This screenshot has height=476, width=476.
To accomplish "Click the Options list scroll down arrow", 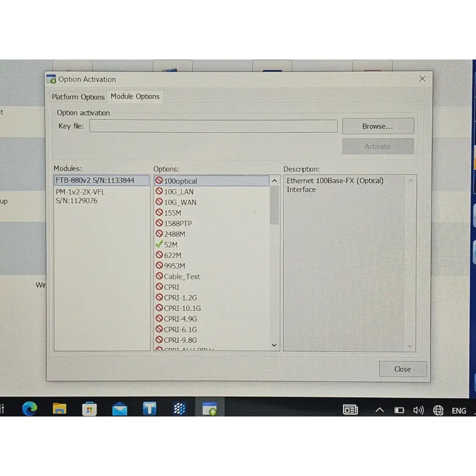I will 274,345.
